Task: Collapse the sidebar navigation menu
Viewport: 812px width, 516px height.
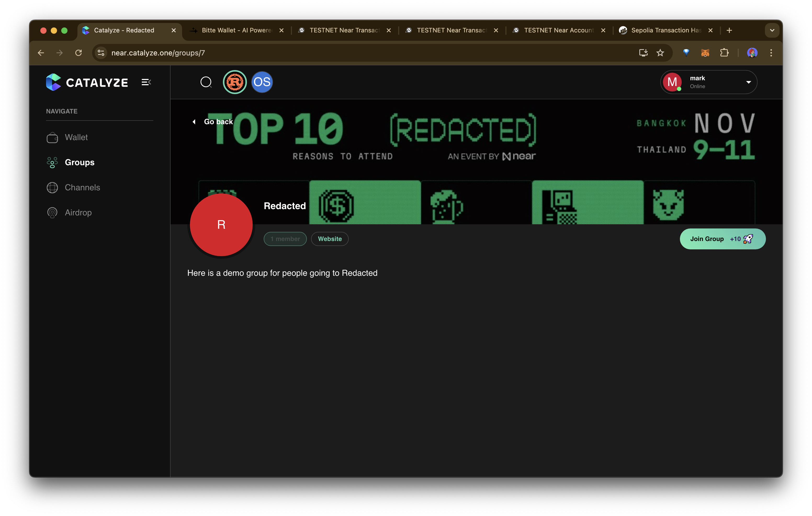Action: (146, 82)
